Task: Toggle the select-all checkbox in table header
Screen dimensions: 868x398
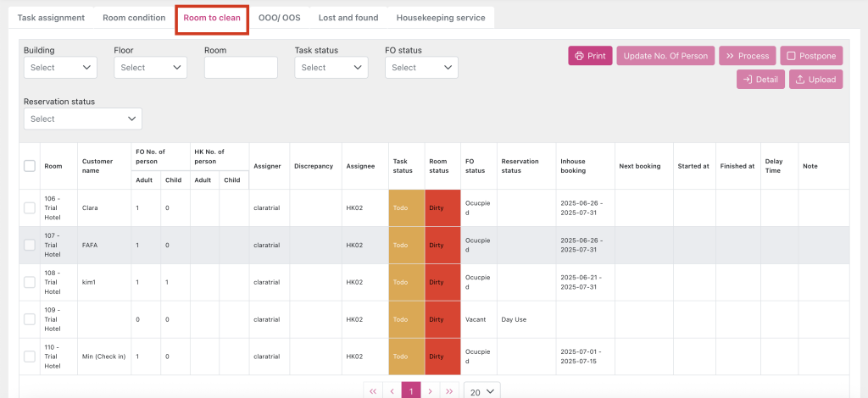Action: (x=30, y=166)
